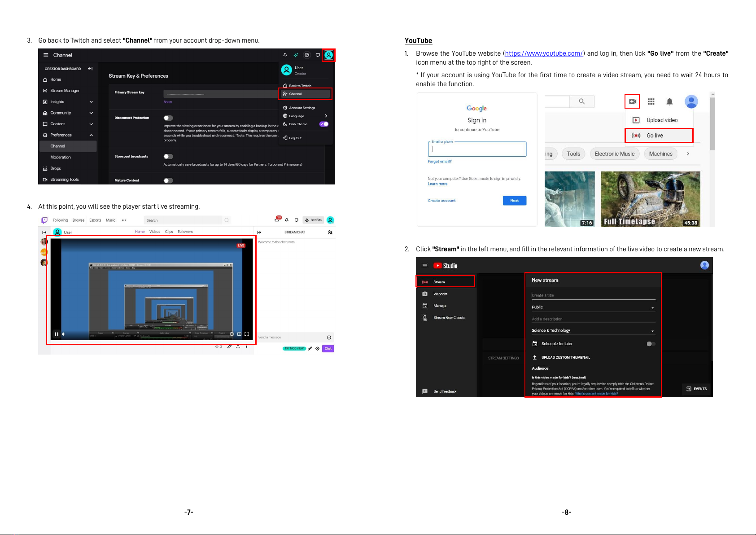Toggle Disconnect Protection switch

[168, 118]
